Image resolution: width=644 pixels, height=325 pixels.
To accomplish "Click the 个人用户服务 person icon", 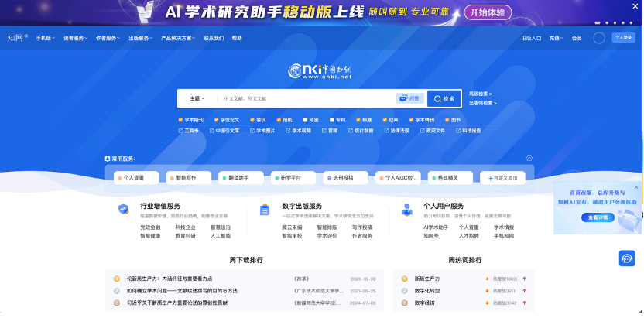I will click(x=406, y=210).
